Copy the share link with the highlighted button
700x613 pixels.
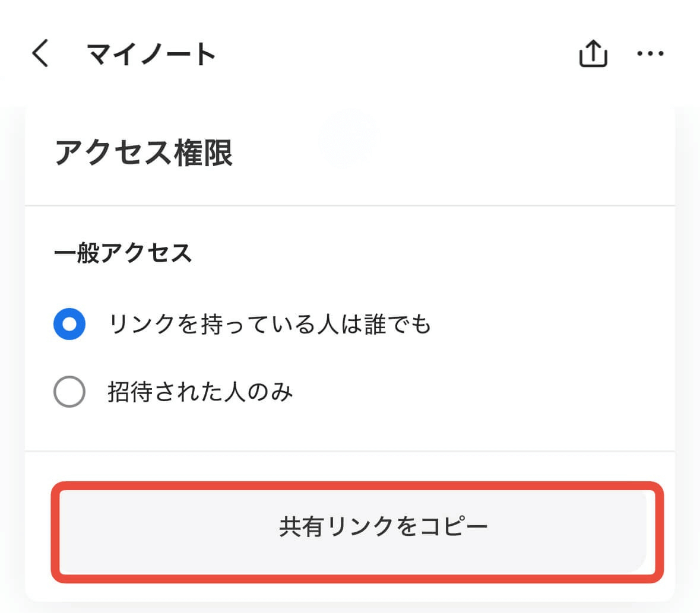(357, 526)
